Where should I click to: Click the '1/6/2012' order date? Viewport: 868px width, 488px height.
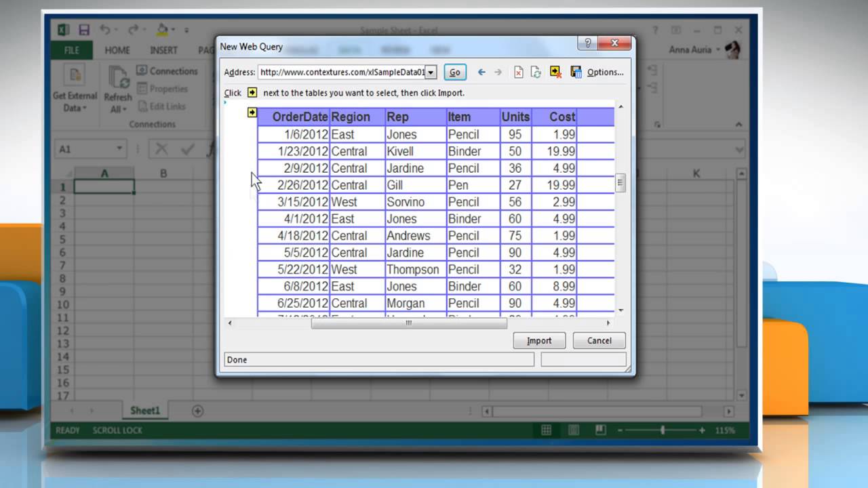click(x=306, y=134)
